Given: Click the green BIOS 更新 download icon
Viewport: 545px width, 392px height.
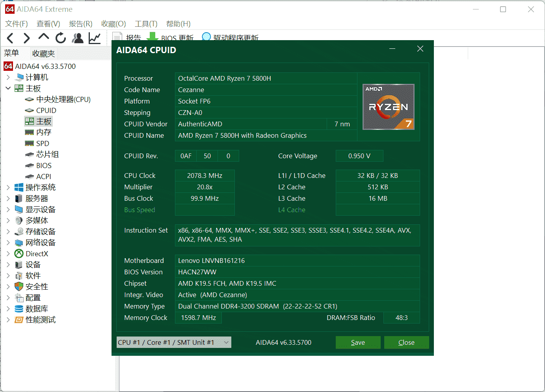Looking at the screenshot, I should click(152, 36).
